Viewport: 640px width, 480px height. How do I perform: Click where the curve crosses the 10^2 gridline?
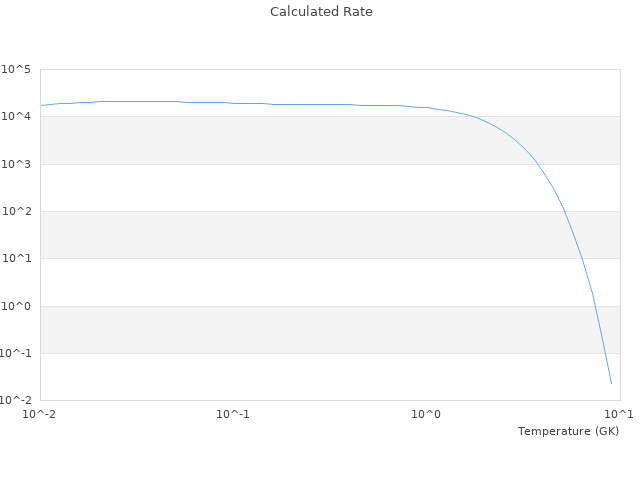tap(564, 211)
